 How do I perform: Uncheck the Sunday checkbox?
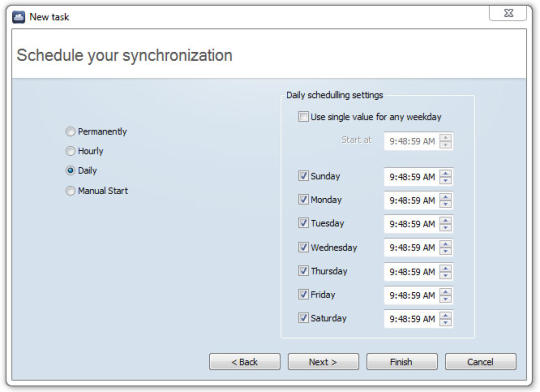(x=303, y=176)
